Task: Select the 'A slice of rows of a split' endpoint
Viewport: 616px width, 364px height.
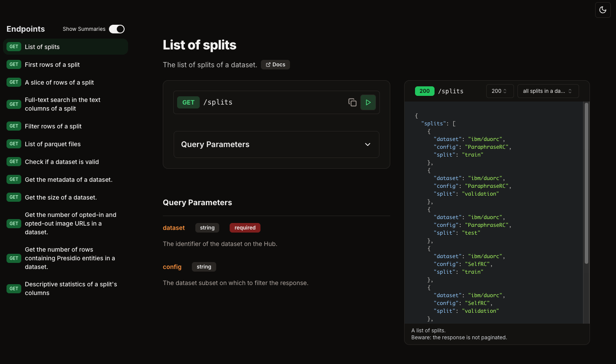Action: point(59,82)
